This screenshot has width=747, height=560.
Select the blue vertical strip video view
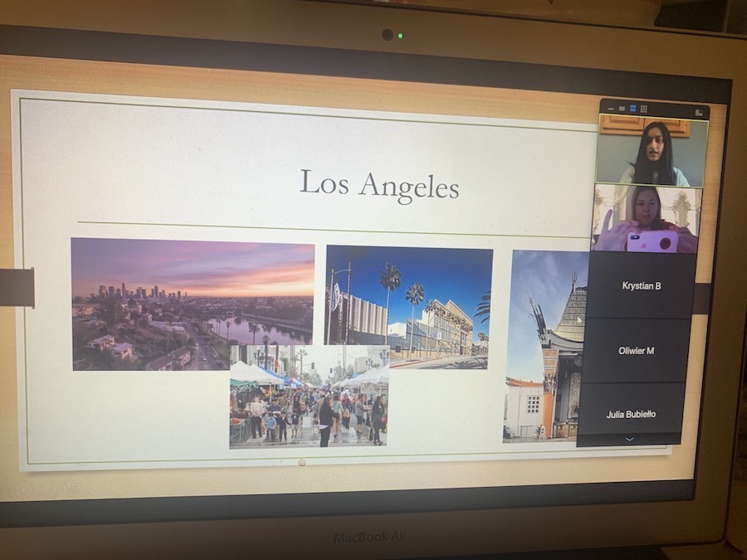[632, 109]
